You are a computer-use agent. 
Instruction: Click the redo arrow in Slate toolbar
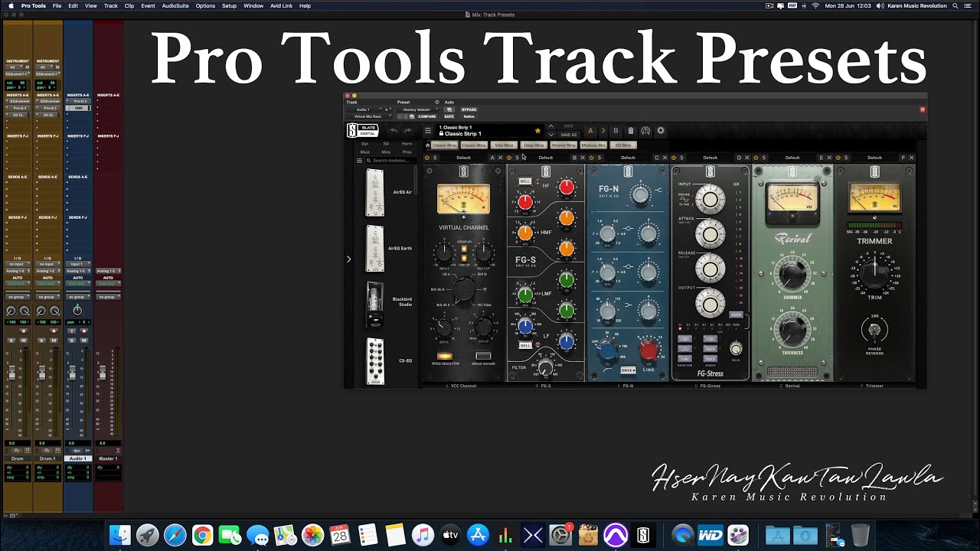(407, 131)
